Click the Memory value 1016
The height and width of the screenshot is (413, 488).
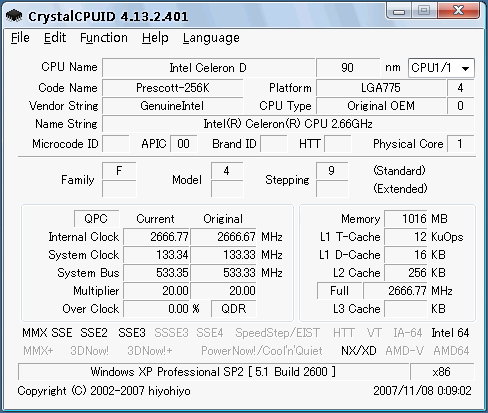click(406, 219)
